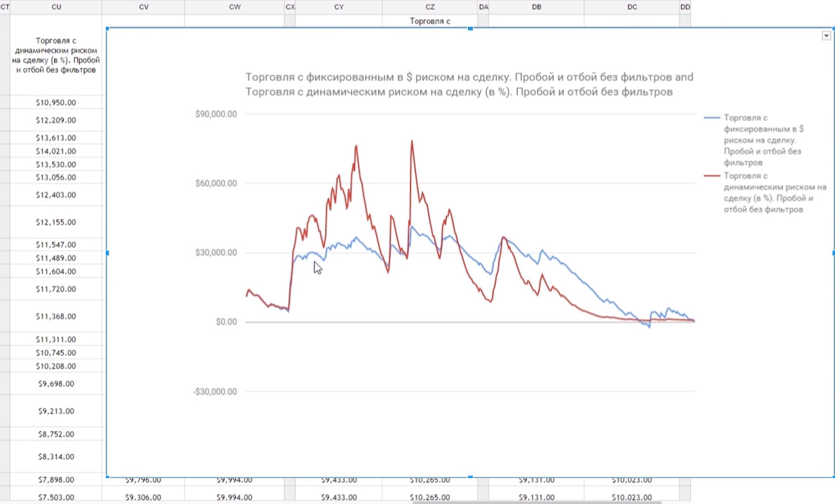Click the $30,000.00 axis label

(x=216, y=252)
